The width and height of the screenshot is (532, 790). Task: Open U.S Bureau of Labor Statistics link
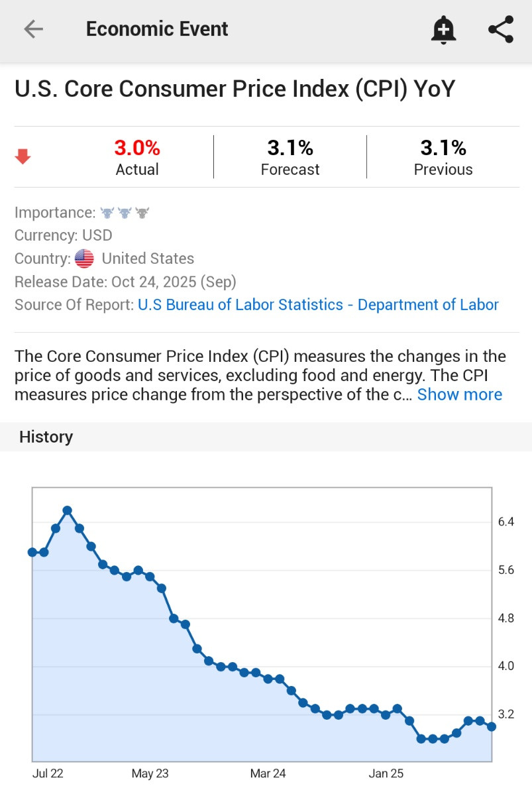(x=318, y=305)
